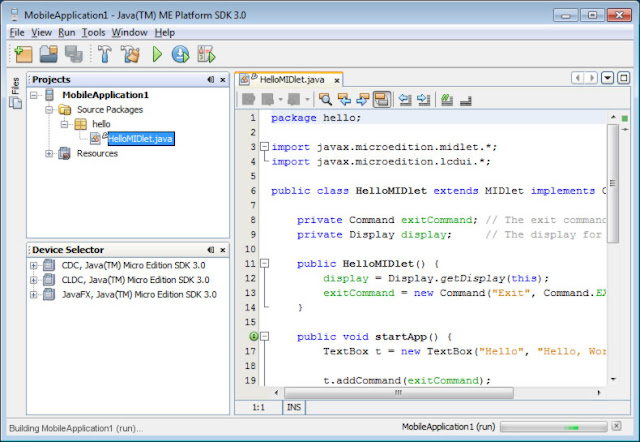Close the Projects panel
640x442 pixels.
click(x=222, y=80)
